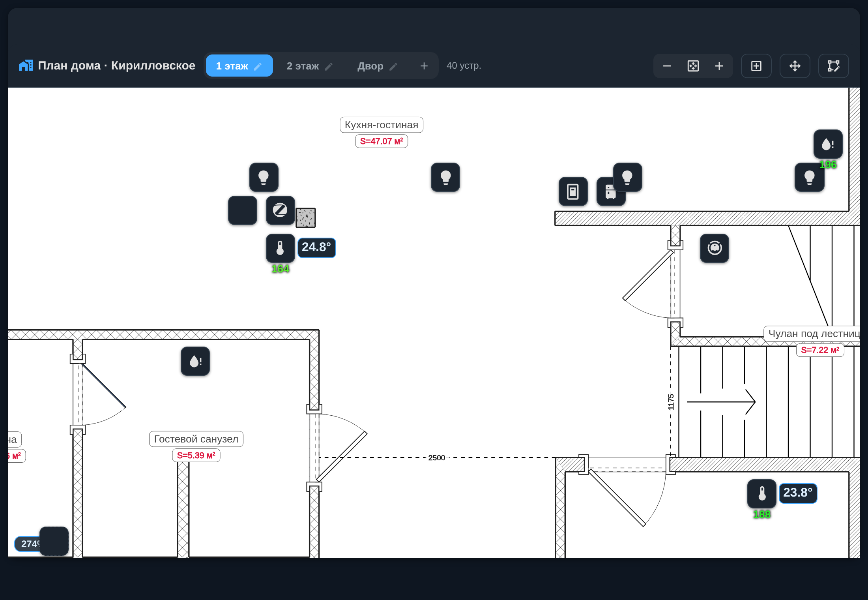Open the robot vacuum device icon
The width and height of the screenshot is (868, 600).
click(714, 248)
